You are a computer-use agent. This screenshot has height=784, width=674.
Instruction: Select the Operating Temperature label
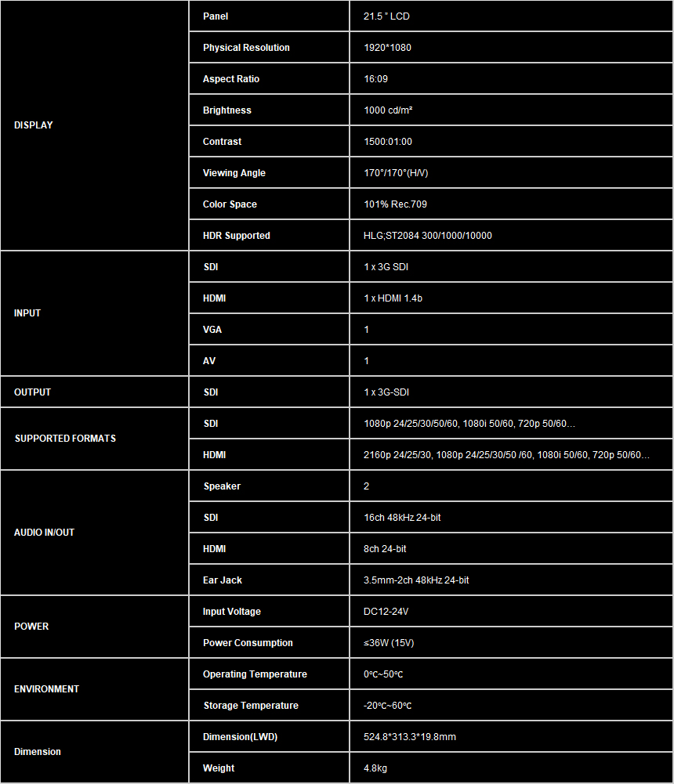click(255, 674)
